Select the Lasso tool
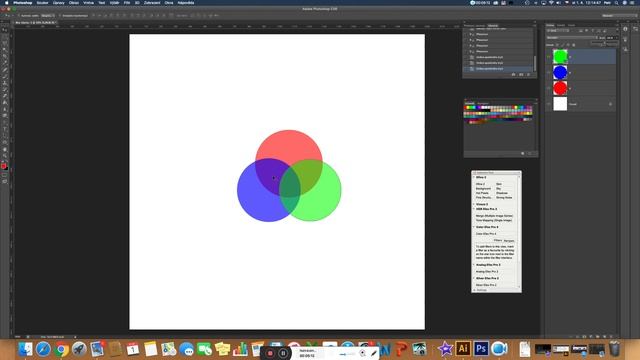Screen dimensions: 640x360 point(5,43)
